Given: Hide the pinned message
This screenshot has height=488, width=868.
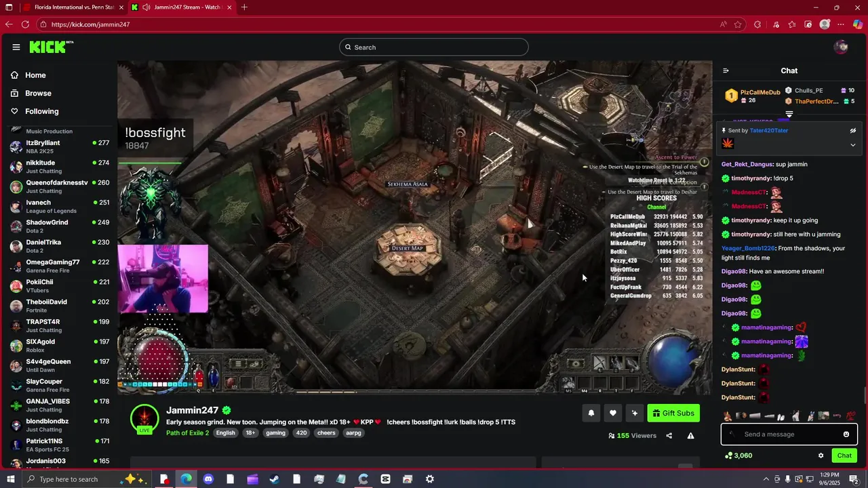Looking at the screenshot, I should (853, 130).
